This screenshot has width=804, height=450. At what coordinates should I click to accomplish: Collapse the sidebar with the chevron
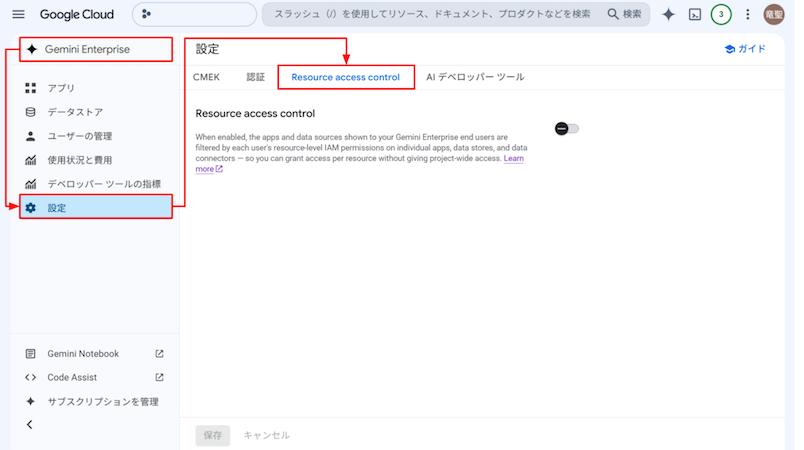30,424
